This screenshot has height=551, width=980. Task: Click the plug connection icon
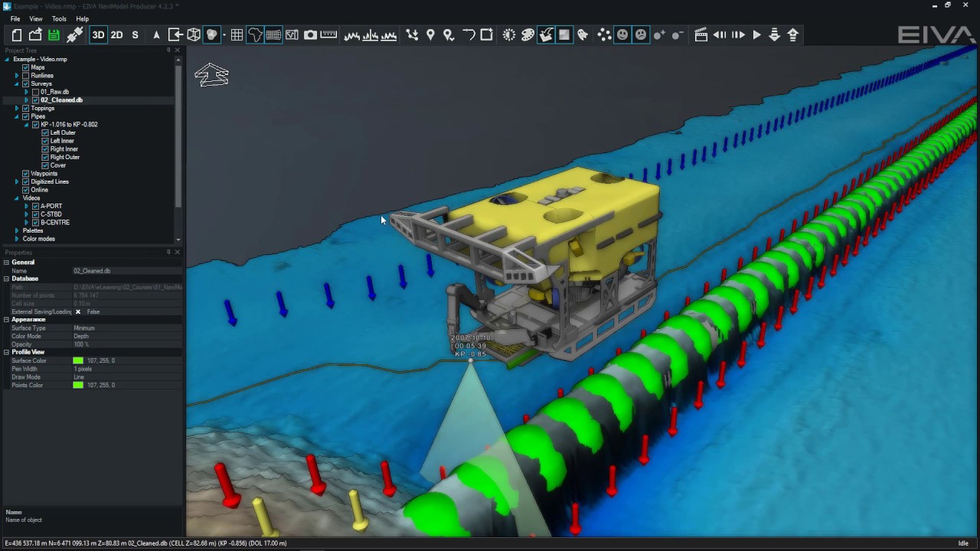tap(74, 34)
